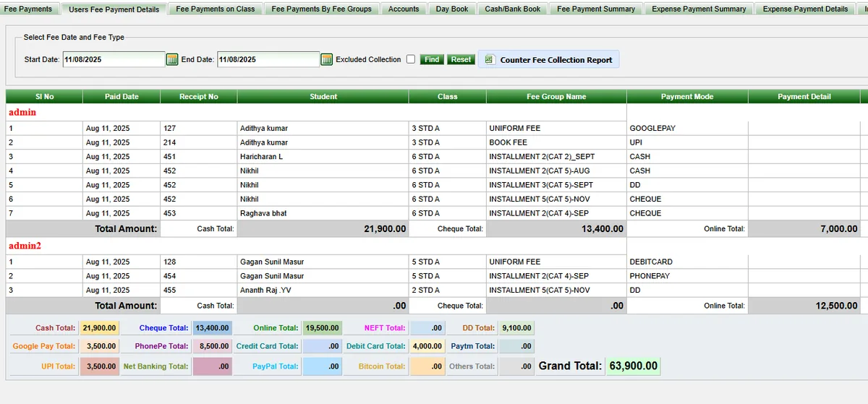
Task: Open the Counter Fee Collection Report
Action: point(549,59)
